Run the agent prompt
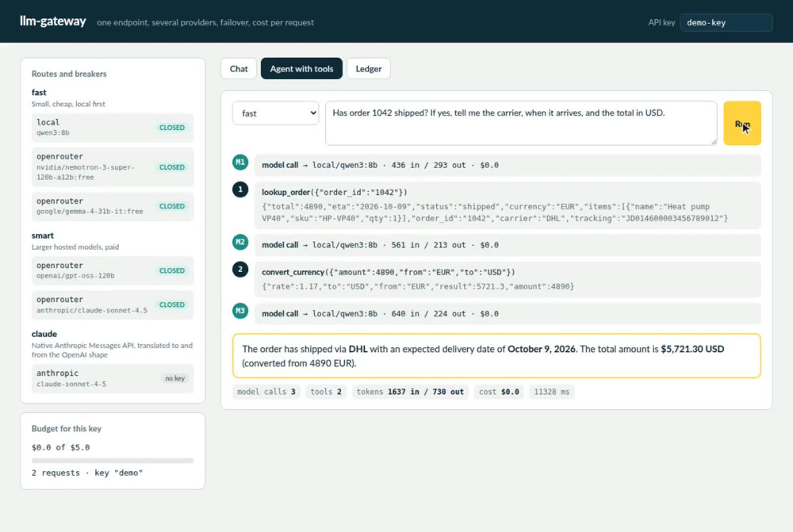 tap(742, 124)
